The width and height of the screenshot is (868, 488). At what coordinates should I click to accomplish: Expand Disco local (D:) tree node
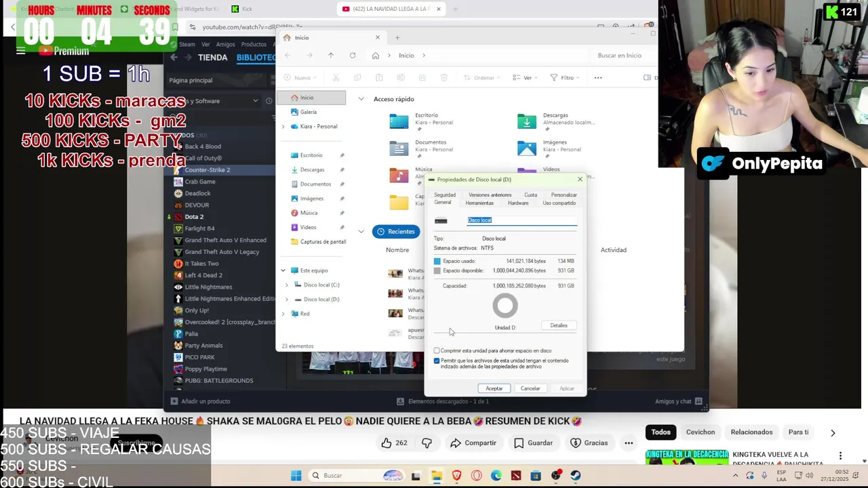(x=287, y=299)
